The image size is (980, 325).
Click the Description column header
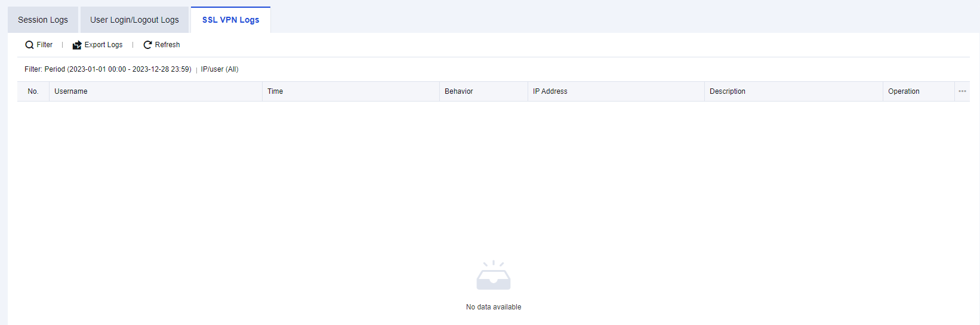(x=794, y=91)
